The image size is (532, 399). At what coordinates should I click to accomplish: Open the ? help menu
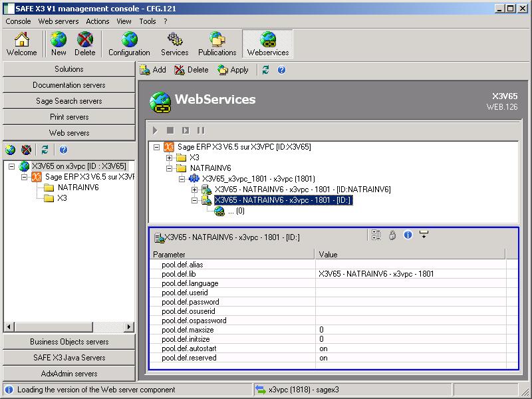(x=165, y=21)
